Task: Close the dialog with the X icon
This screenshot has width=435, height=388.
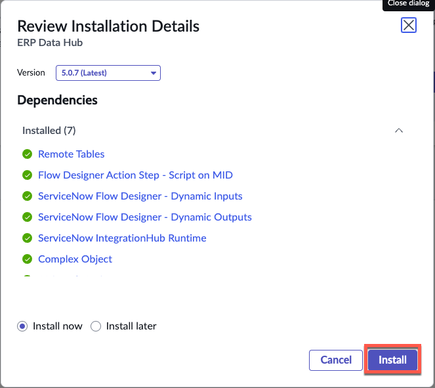Action: click(x=409, y=25)
